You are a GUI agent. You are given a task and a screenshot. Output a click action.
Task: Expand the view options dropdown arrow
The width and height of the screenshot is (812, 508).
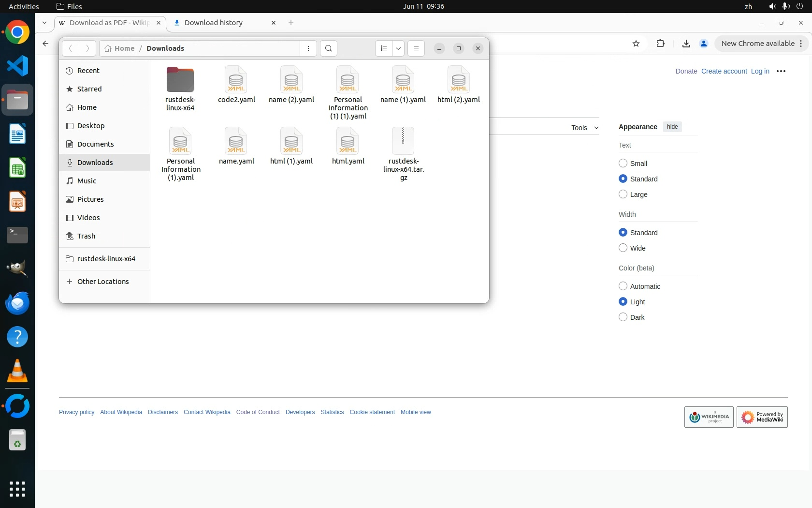coord(398,48)
